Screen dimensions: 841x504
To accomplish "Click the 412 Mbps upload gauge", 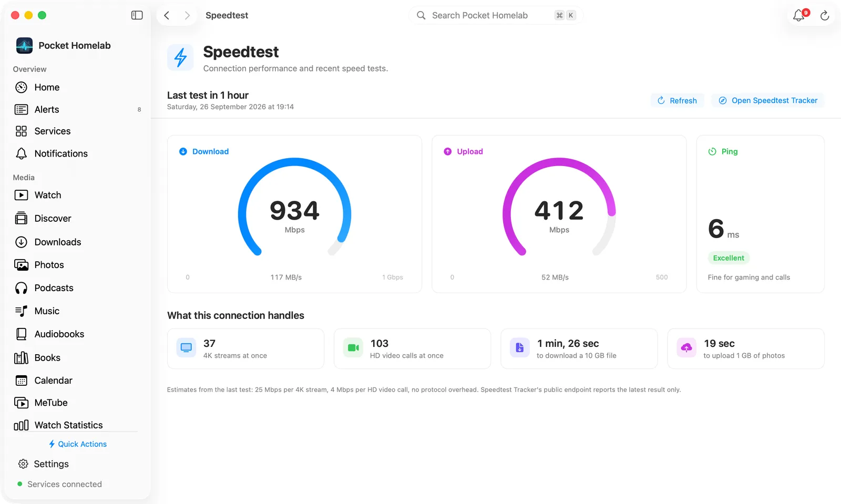I will (x=559, y=208).
